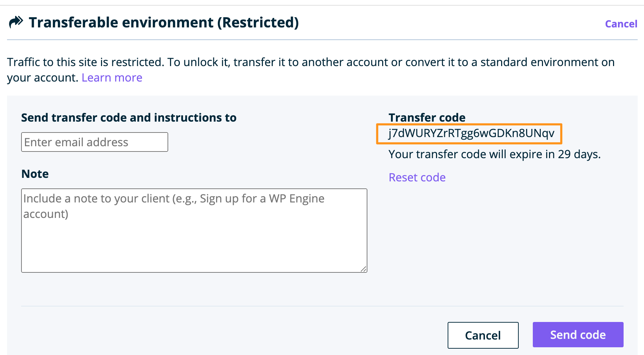644x355 pixels.
Task: Click the Transferable environment (Restricted) title
Action: (x=164, y=22)
